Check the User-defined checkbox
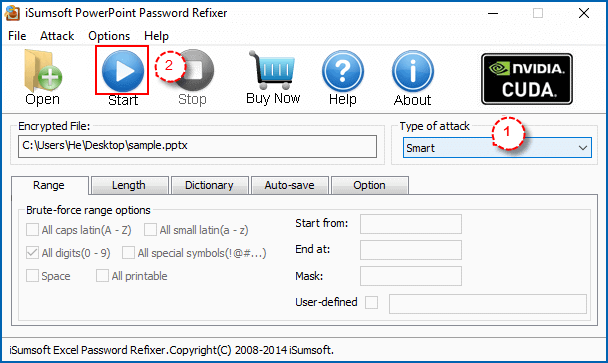608x363 pixels. (371, 302)
